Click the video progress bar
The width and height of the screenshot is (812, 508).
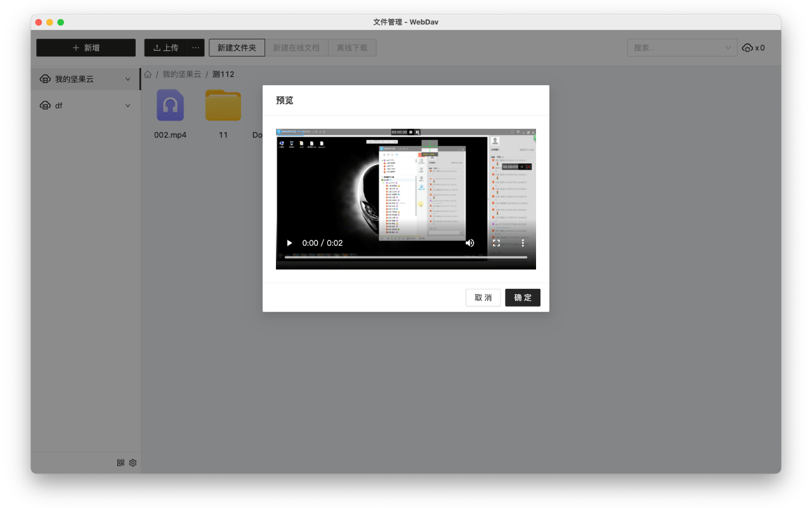coord(406,257)
